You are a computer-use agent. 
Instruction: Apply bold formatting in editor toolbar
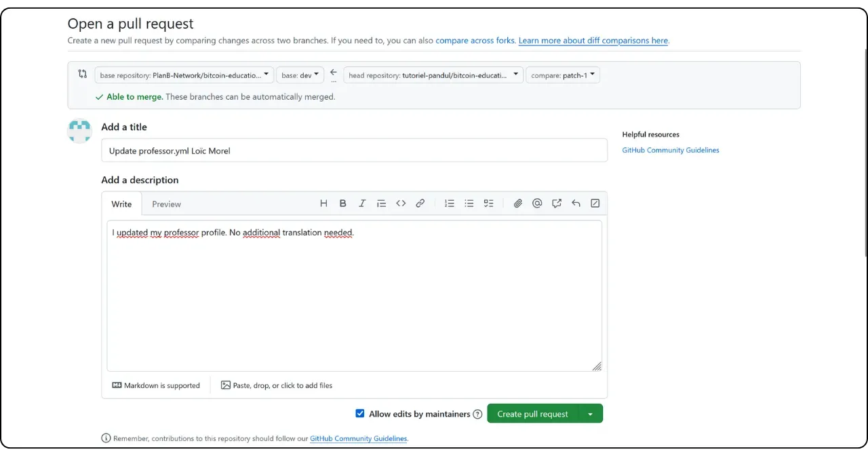point(342,204)
